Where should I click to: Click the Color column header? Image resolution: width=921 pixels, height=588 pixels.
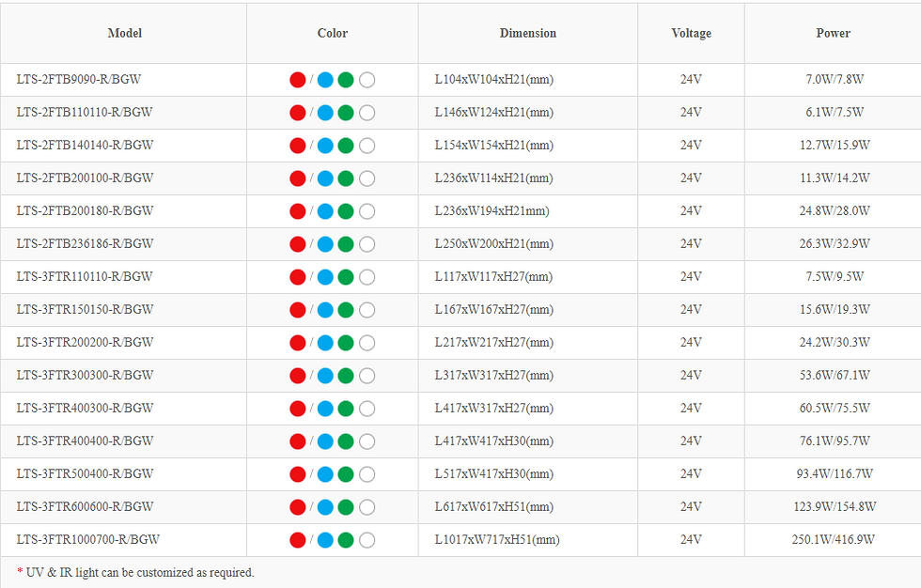[x=333, y=34]
